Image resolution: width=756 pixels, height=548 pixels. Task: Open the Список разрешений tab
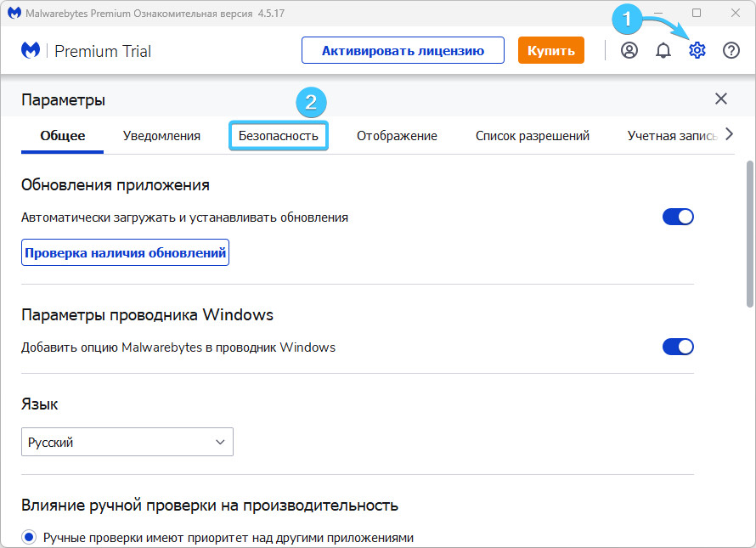pyautogui.click(x=533, y=136)
